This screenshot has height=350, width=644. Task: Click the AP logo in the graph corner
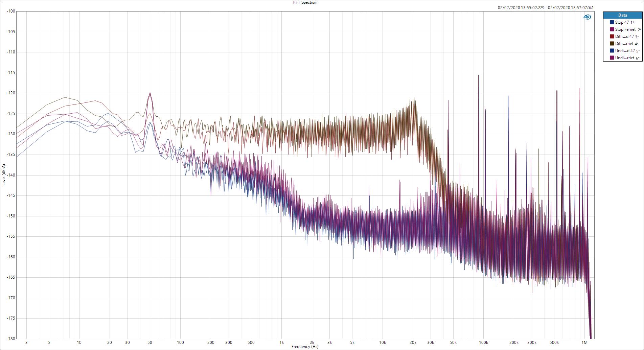(587, 17)
